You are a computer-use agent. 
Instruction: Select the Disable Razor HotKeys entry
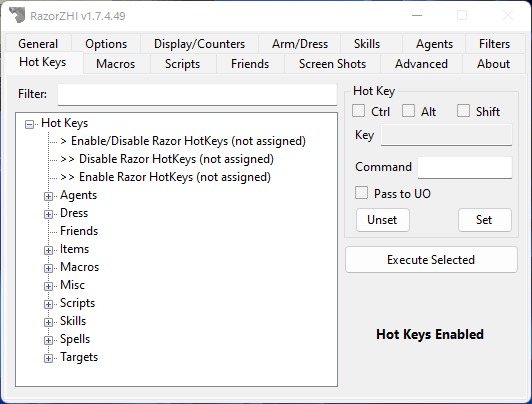tap(167, 159)
